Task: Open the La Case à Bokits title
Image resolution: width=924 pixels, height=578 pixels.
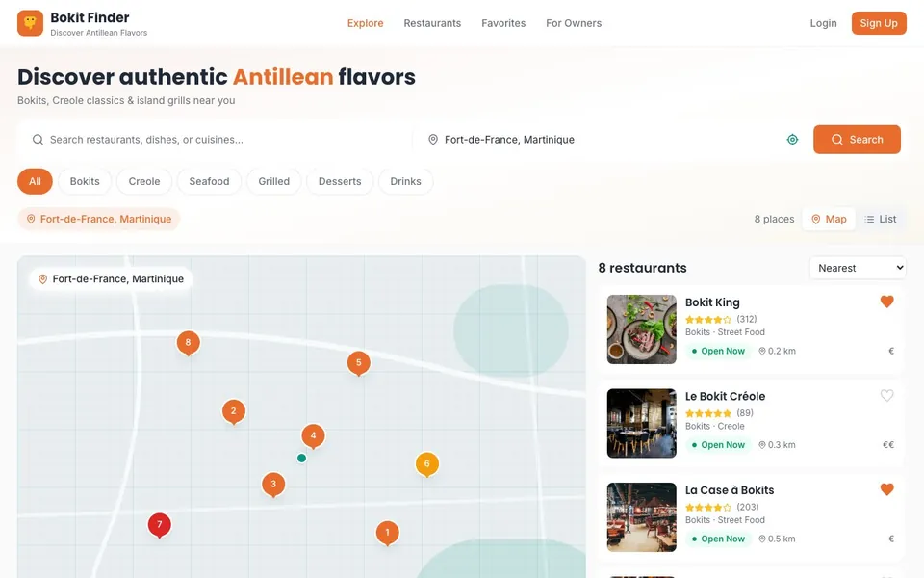Action: click(x=730, y=489)
